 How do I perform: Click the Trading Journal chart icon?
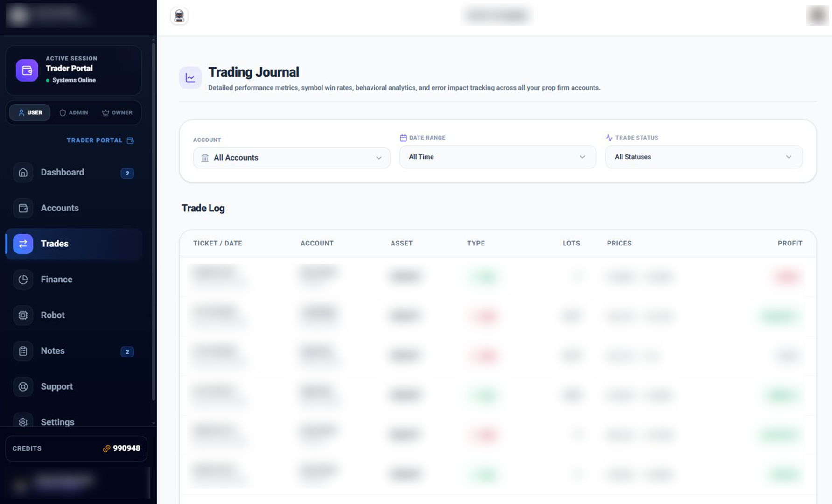pyautogui.click(x=190, y=77)
